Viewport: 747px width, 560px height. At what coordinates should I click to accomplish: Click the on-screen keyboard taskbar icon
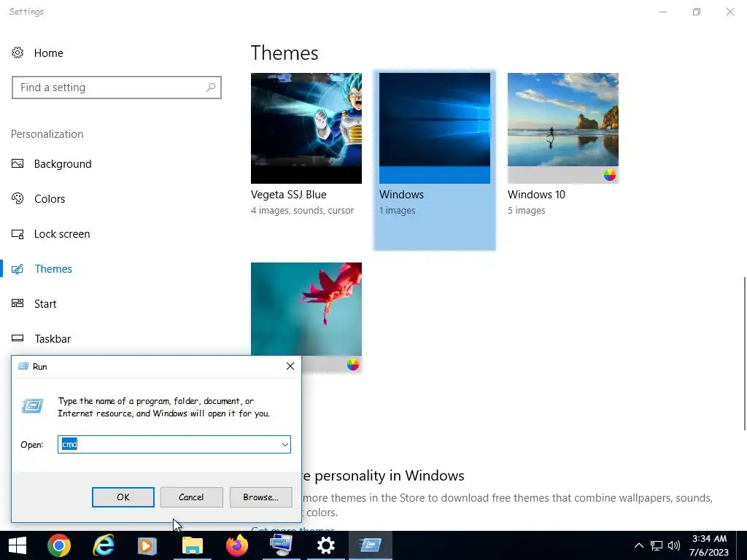(x=281, y=545)
